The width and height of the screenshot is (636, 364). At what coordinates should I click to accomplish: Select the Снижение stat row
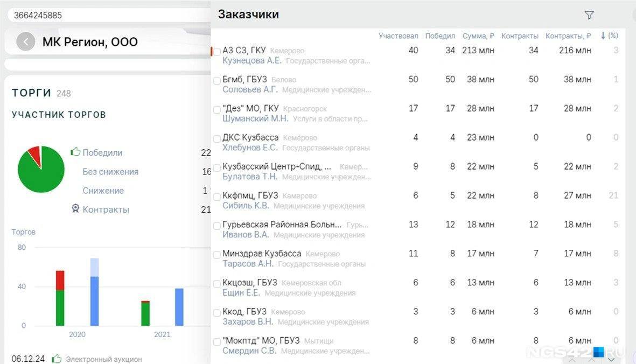[x=103, y=191]
